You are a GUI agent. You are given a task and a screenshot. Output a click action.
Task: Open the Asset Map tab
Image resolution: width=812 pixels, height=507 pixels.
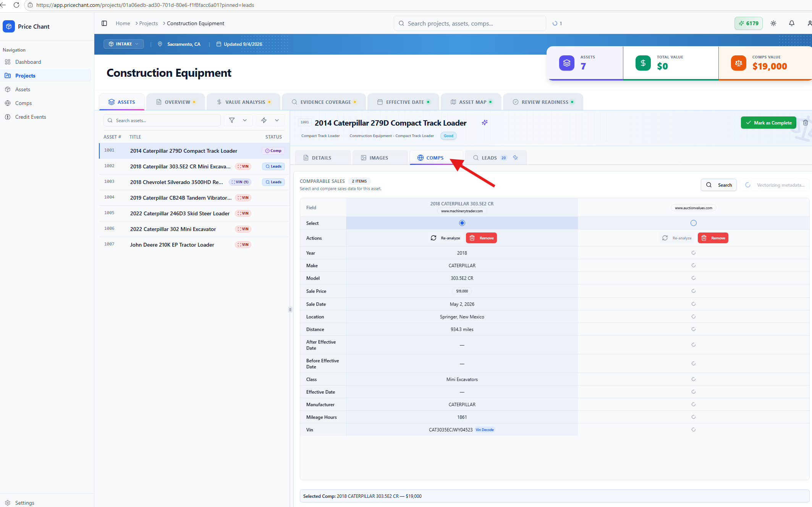pos(471,102)
